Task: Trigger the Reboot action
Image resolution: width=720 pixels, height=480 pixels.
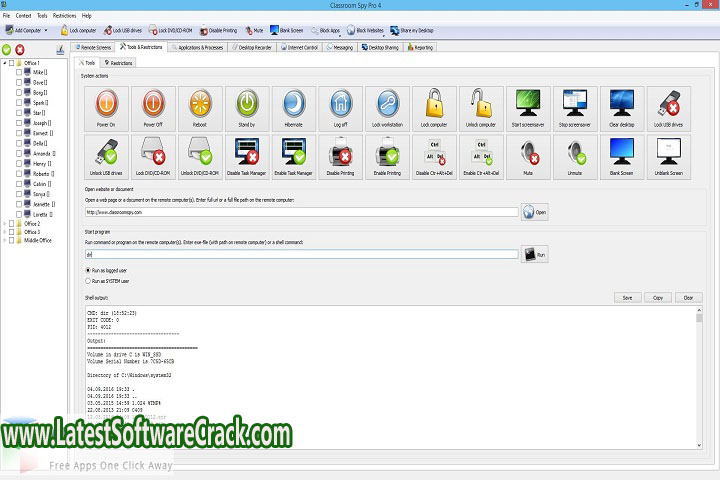Action: (x=200, y=108)
